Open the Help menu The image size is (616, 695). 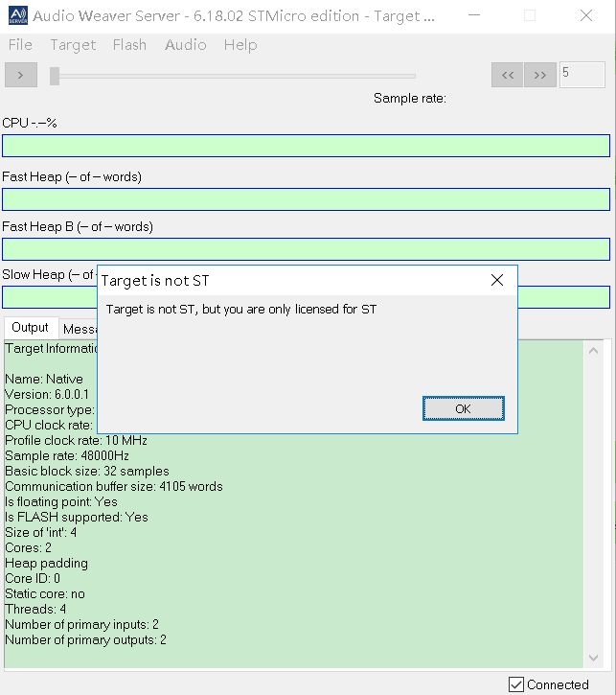coord(240,45)
